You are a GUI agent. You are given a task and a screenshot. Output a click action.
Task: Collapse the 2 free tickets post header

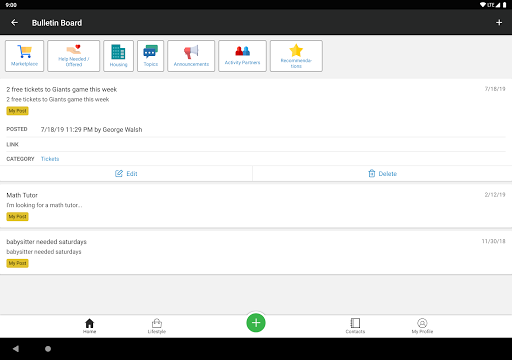point(256,100)
